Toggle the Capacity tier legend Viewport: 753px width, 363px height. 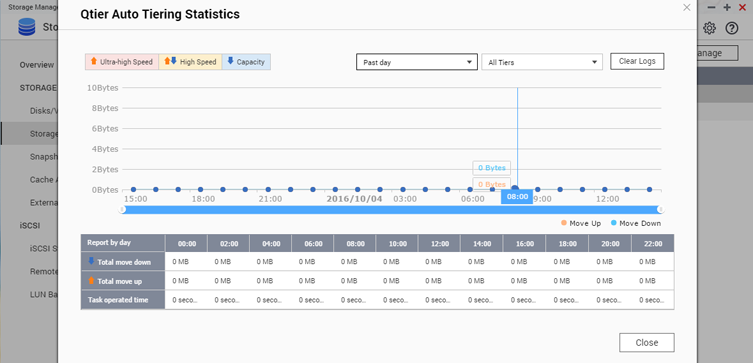[x=246, y=62]
